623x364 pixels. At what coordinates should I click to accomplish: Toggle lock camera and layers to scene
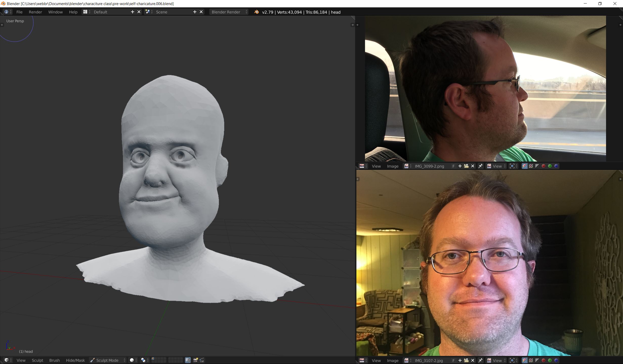coord(188,360)
